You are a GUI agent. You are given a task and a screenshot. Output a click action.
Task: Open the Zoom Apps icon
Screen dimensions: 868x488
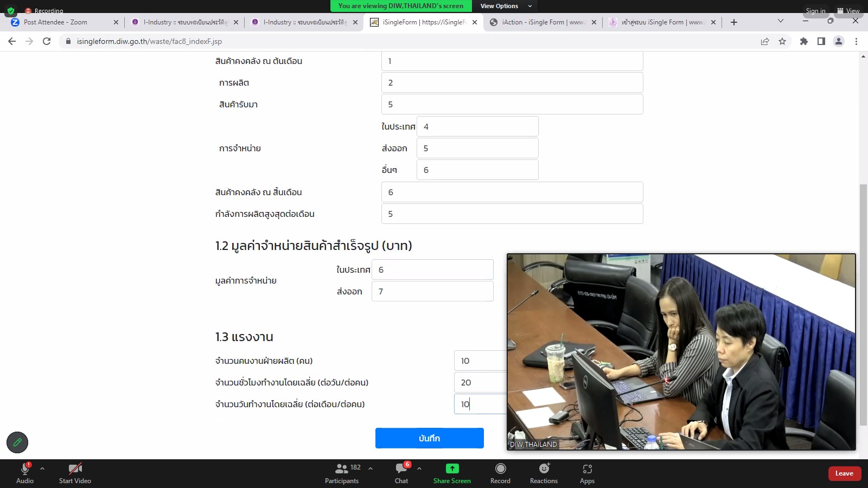587,468
